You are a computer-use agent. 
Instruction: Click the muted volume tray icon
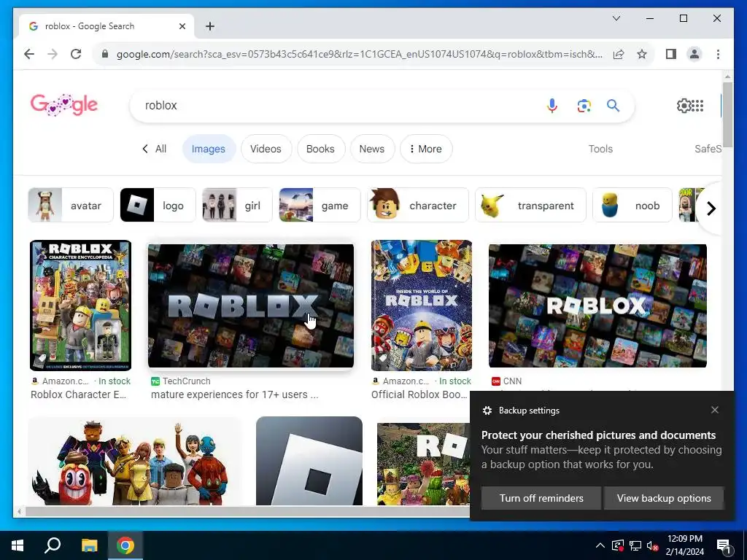[x=653, y=545]
